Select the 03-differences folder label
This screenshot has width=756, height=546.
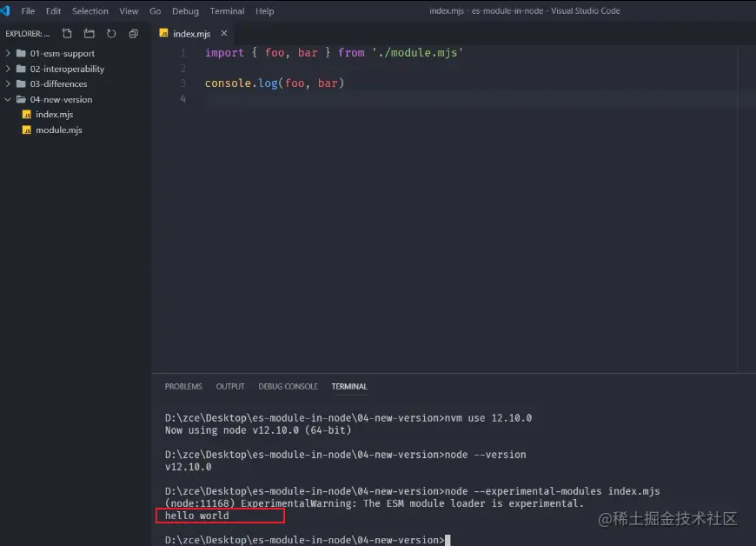pyautogui.click(x=58, y=83)
